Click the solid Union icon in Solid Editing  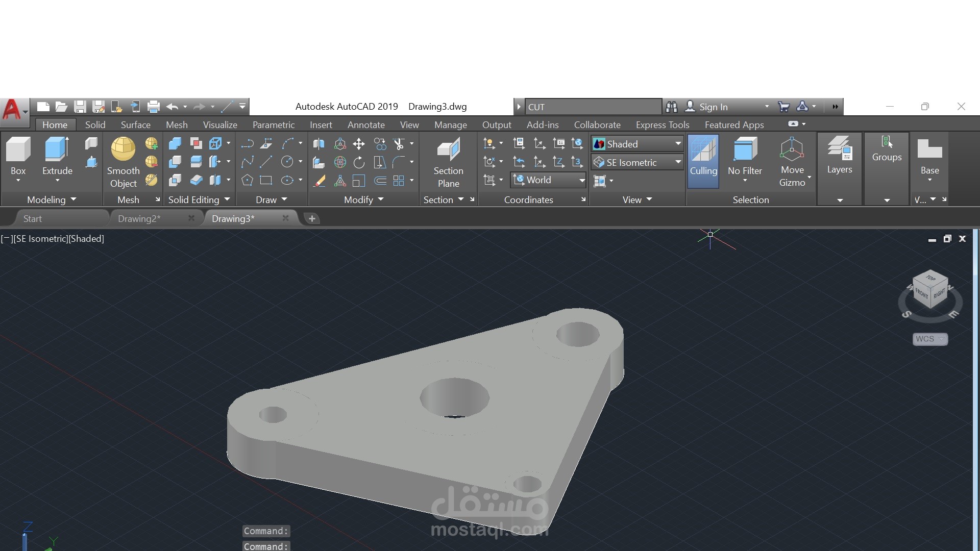[175, 144]
